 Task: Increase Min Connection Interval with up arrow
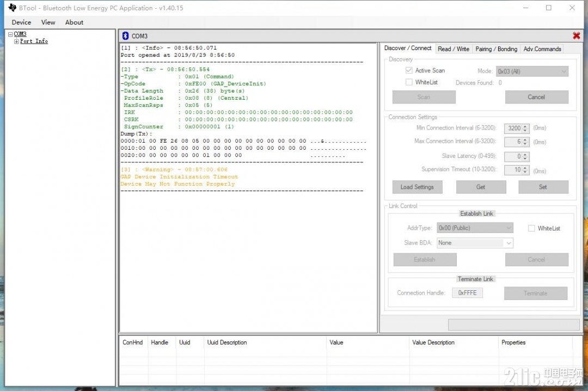tap(525, 126)
